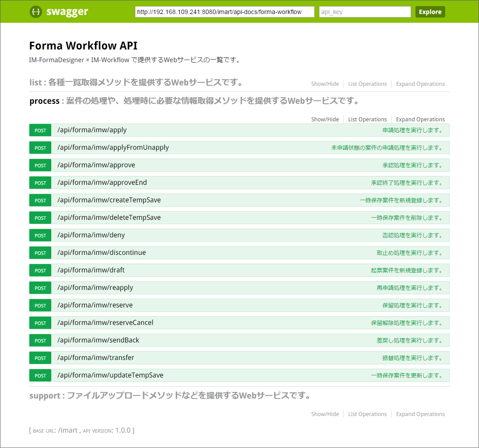Click description 再申請処理を実行します。
Viewport: 479px width, 448px height.
410,288
